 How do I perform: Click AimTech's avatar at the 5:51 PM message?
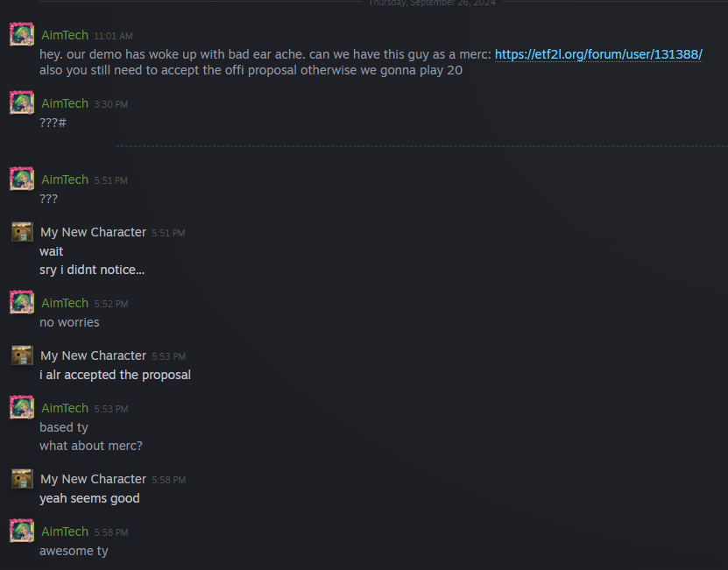[x=22, y=179]
